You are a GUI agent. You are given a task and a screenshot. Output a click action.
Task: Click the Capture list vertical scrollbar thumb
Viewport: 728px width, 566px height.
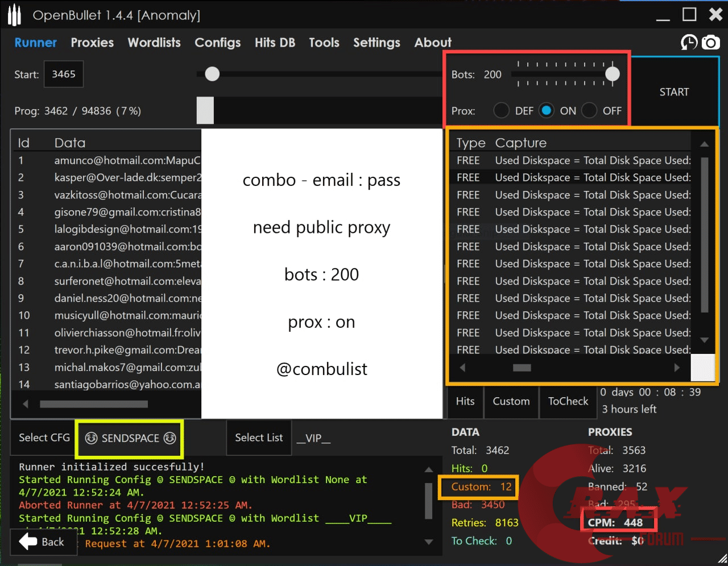coord(705,235)
